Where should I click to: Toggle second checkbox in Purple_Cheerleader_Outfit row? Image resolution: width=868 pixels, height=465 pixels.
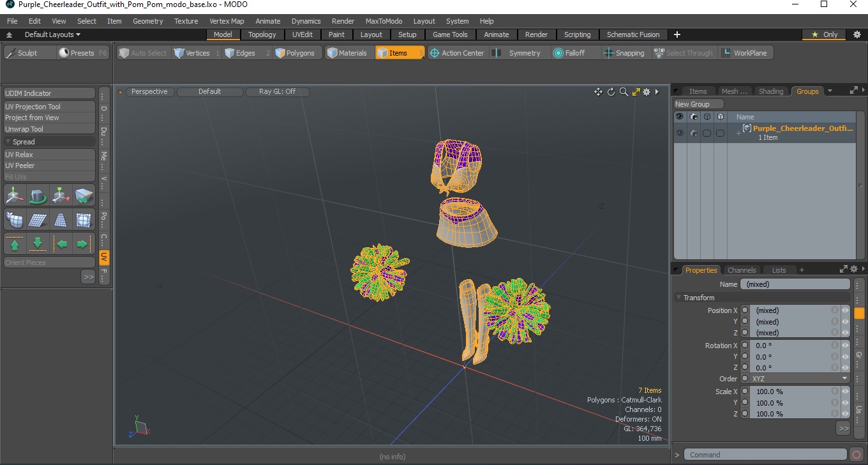click(720, 133)
